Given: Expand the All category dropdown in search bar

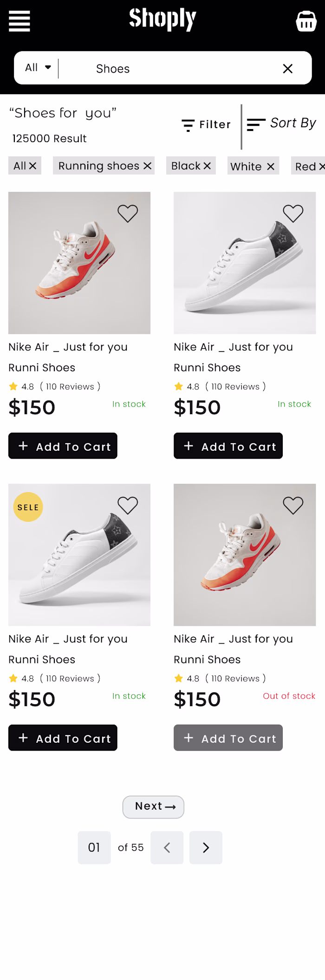Looking at the screenshot, I should point(37,68).
